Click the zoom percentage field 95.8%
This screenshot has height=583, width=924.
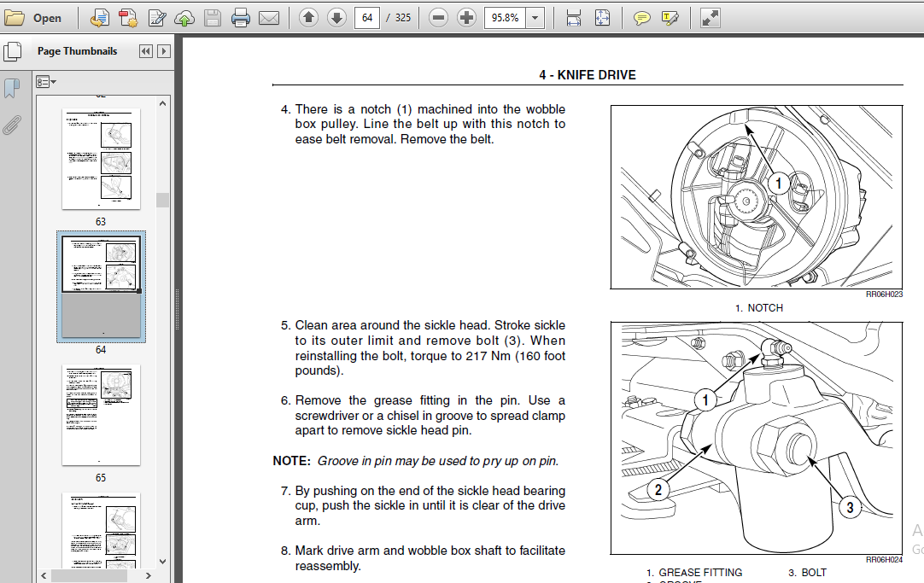[x=505, y=18]
